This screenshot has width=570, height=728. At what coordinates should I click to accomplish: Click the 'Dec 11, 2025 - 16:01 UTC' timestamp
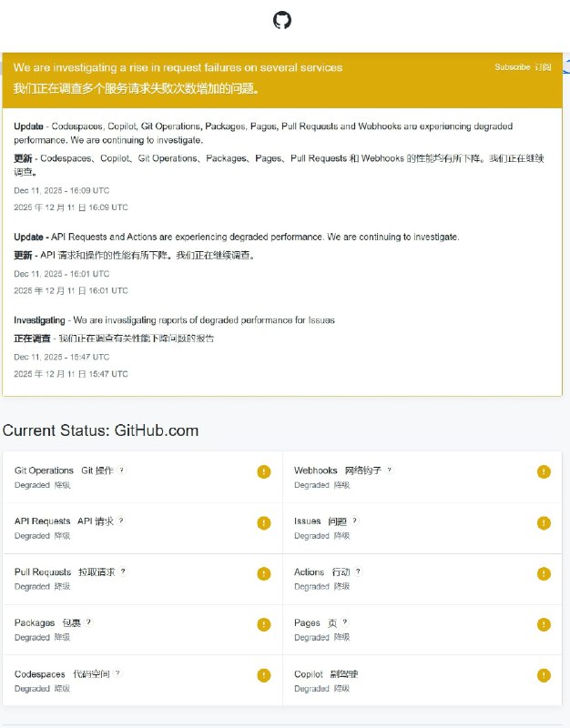point(62,274)
